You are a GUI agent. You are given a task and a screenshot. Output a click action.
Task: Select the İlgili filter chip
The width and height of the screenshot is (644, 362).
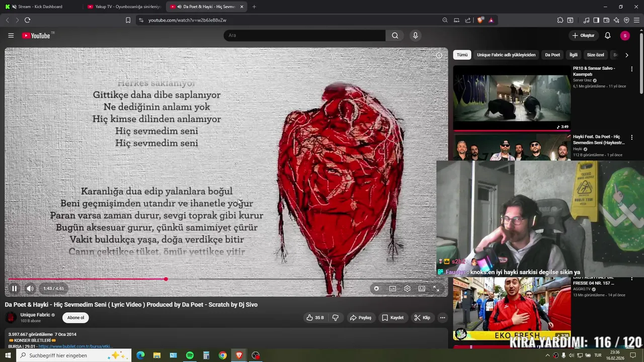574,55
